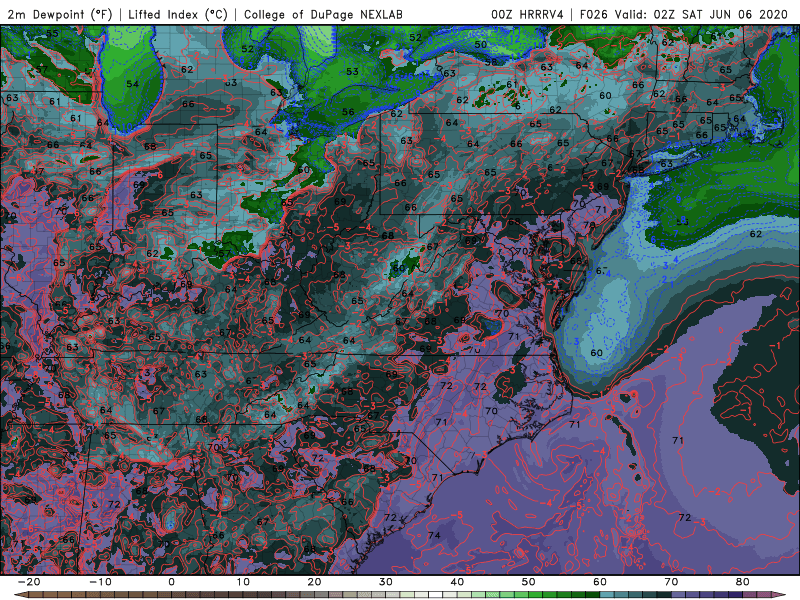800x600 pixels.
Task: Click the '-10' label on the color scale
Action: [100, 582]
